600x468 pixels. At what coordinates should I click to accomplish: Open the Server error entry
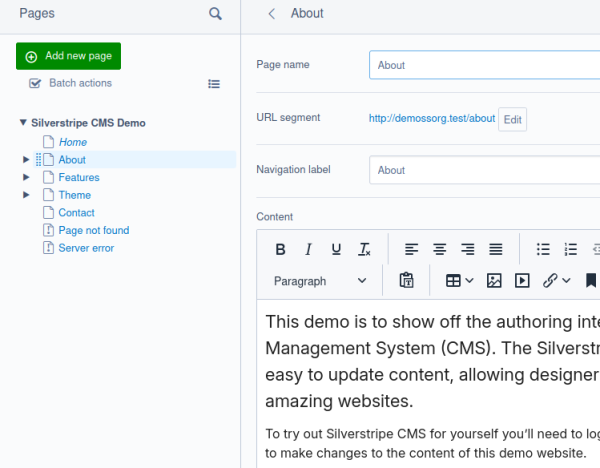(86, 248)
